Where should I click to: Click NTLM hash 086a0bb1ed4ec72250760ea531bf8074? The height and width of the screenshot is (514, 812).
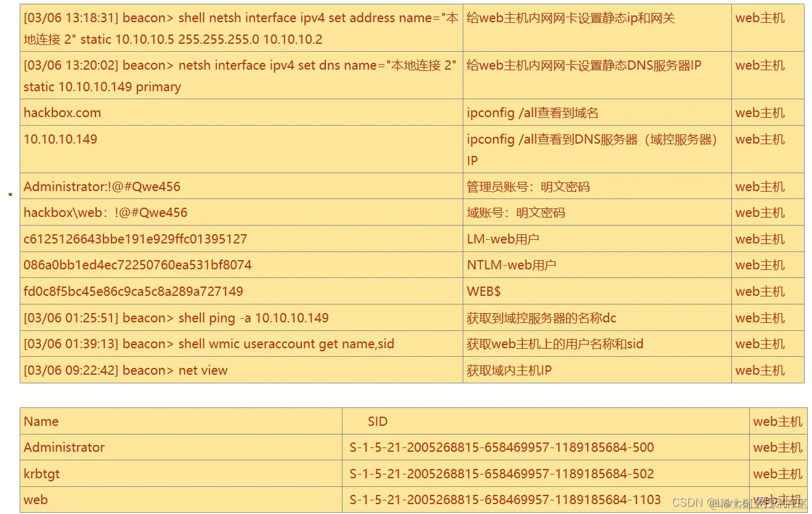[x=137, y=265]
